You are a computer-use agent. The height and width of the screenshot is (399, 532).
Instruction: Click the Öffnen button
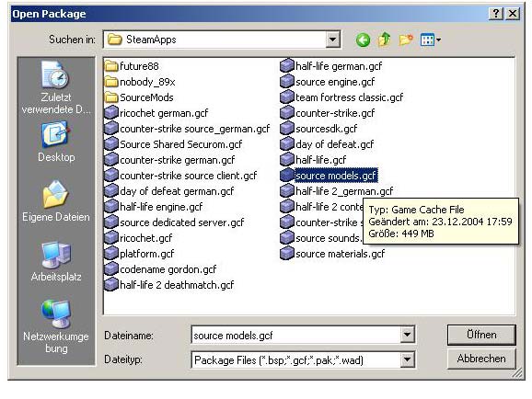pos(481,335)
